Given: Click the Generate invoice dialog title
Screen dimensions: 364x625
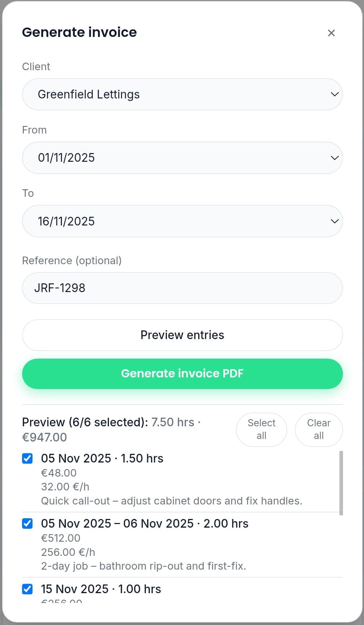Looking at the screenshot, I should click(x=80, y=32).
